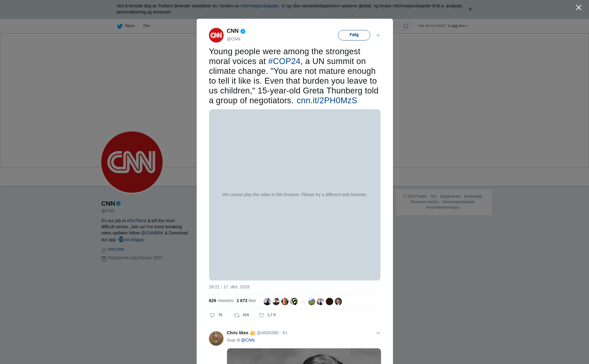Like the tweet with the heart icon
This screenshot has height=364, width=589.
[261, 315]
